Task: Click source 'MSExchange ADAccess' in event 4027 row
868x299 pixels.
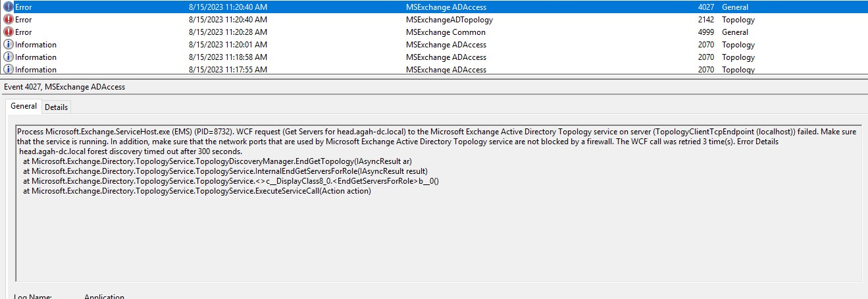Action: pyautogui.click(x=446, y=7)
